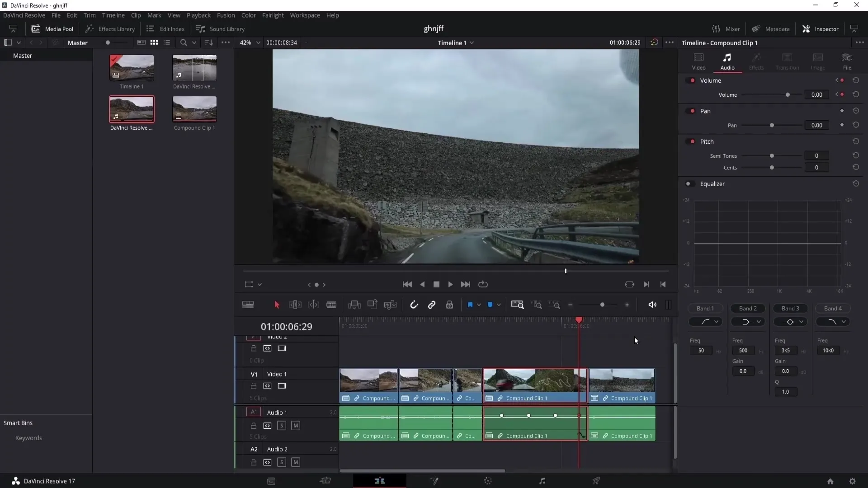Click the playhead position timecode input field

(x=286, y=327)
